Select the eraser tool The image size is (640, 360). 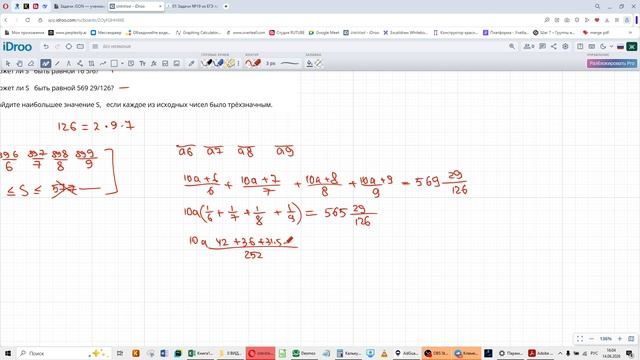(x=31, y=63)
